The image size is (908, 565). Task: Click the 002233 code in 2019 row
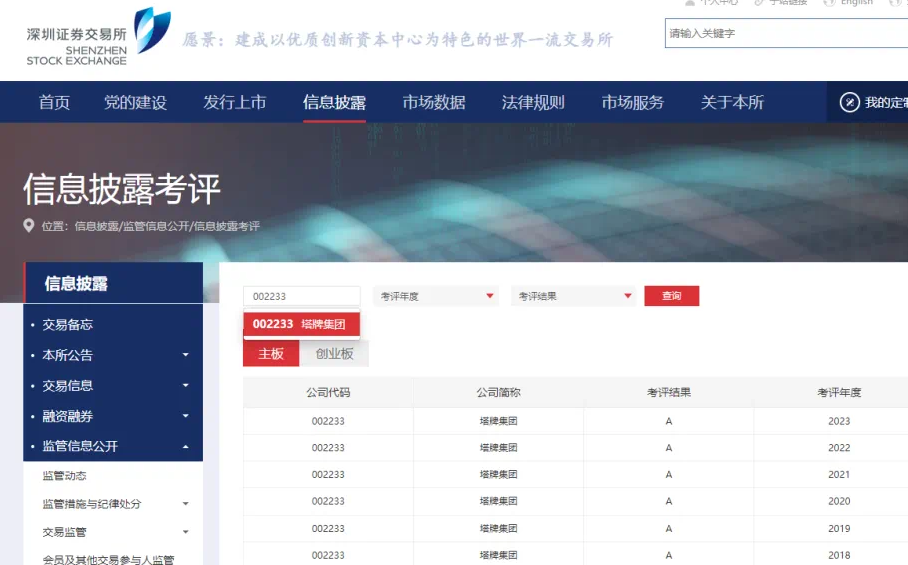[328, 529]
